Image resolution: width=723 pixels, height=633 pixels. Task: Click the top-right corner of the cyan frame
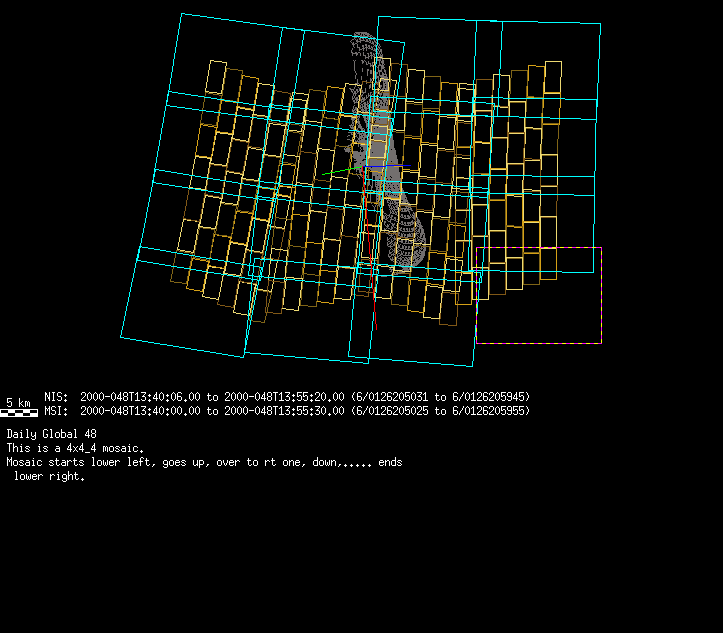[600, 22]
